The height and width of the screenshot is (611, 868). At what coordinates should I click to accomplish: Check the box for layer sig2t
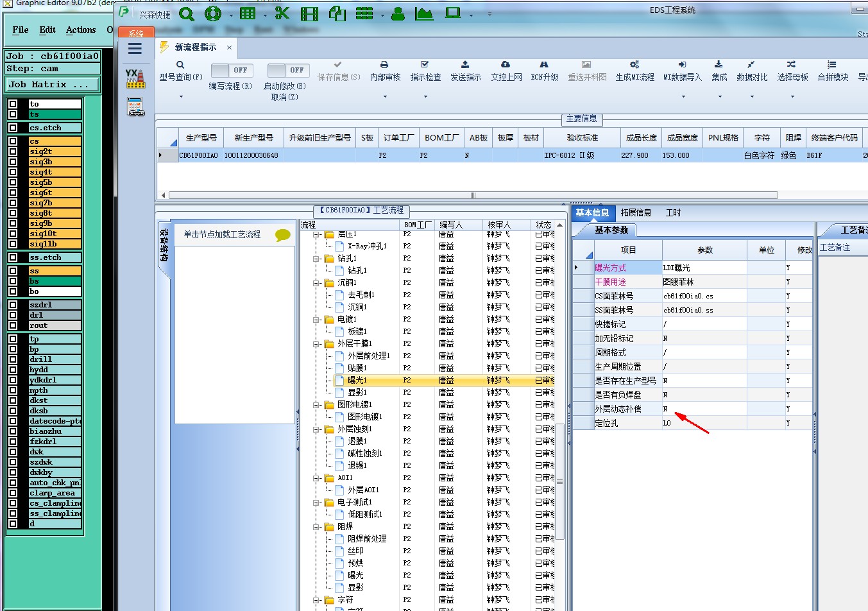point(13,151)
